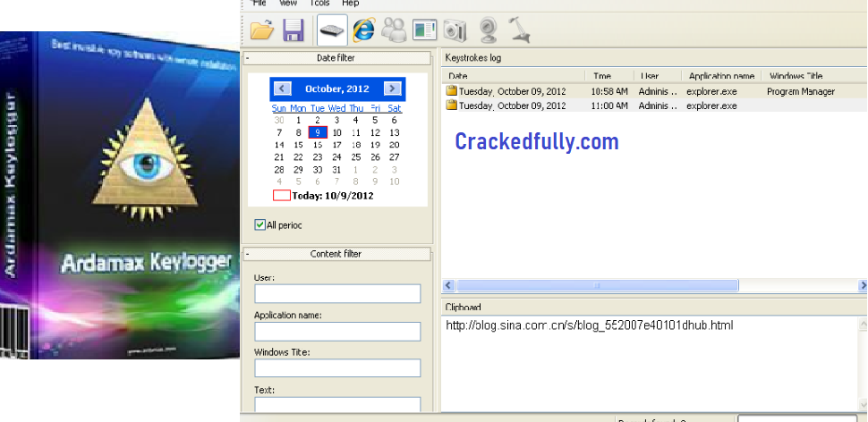Viewport: 868px width, 422px height.
Task: Click folder icon of the 10:58 AM log entry
Action: tap(452, 90)
